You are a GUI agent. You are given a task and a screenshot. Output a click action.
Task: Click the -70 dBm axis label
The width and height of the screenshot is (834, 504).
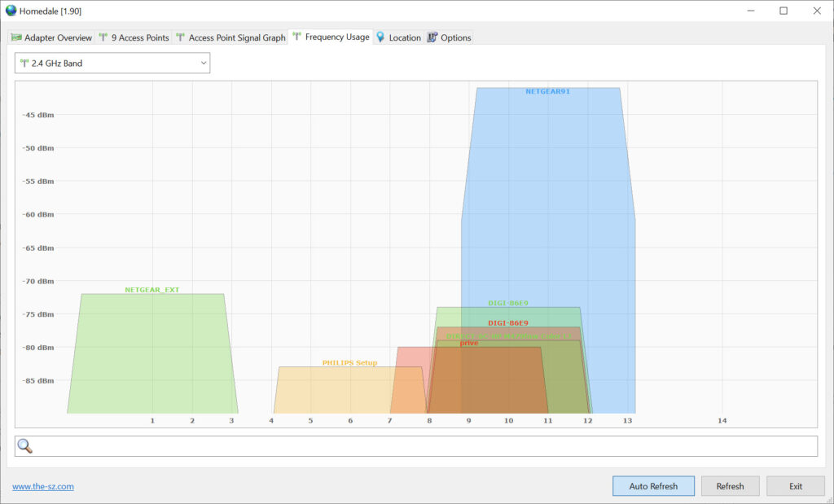(37, 281)
